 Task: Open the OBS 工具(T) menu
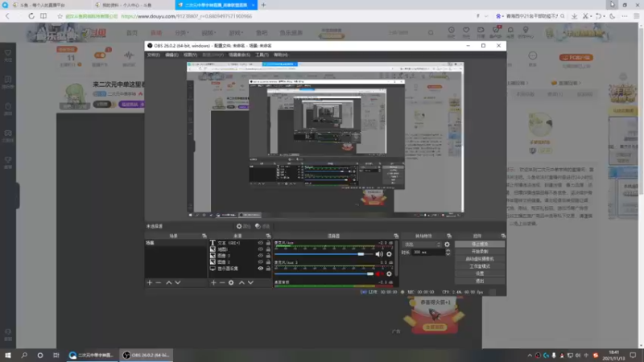point(262,55)
